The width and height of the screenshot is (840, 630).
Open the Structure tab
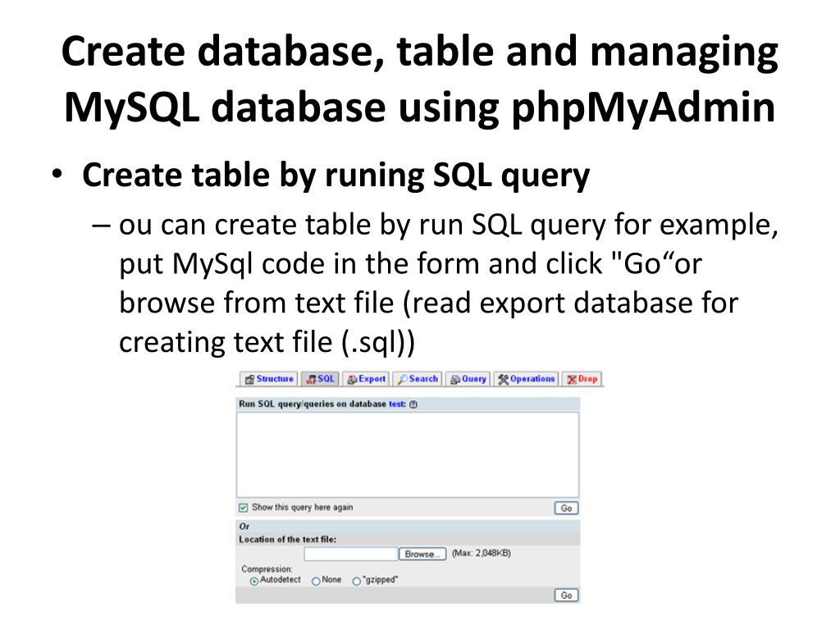(x=269, y=379)
